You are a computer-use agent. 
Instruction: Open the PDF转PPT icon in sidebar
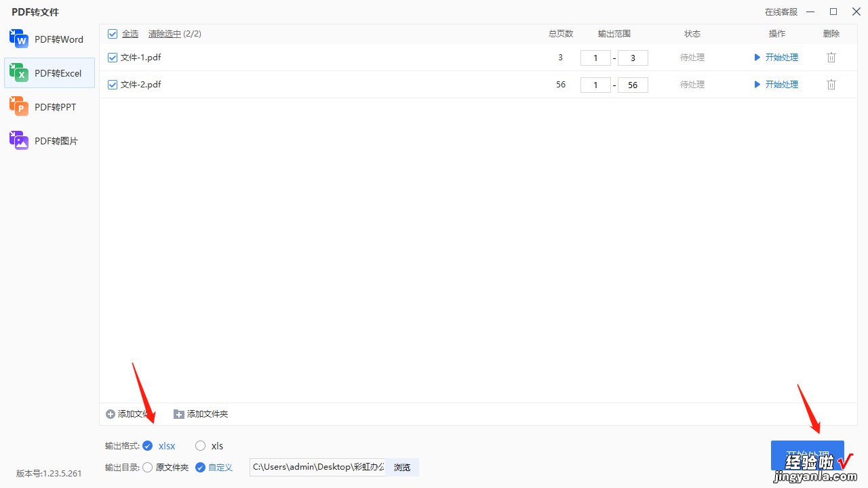pyautogui.click(x=19, y=107)
